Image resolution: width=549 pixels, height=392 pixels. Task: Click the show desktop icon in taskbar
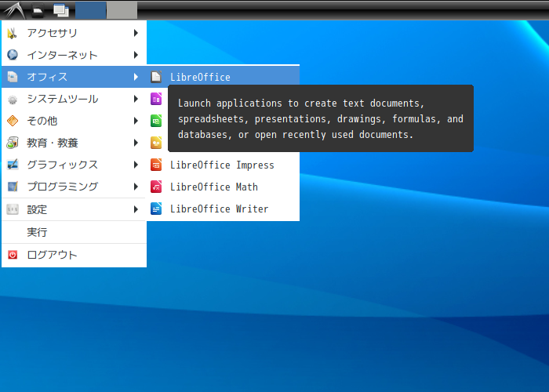point(60,10)
